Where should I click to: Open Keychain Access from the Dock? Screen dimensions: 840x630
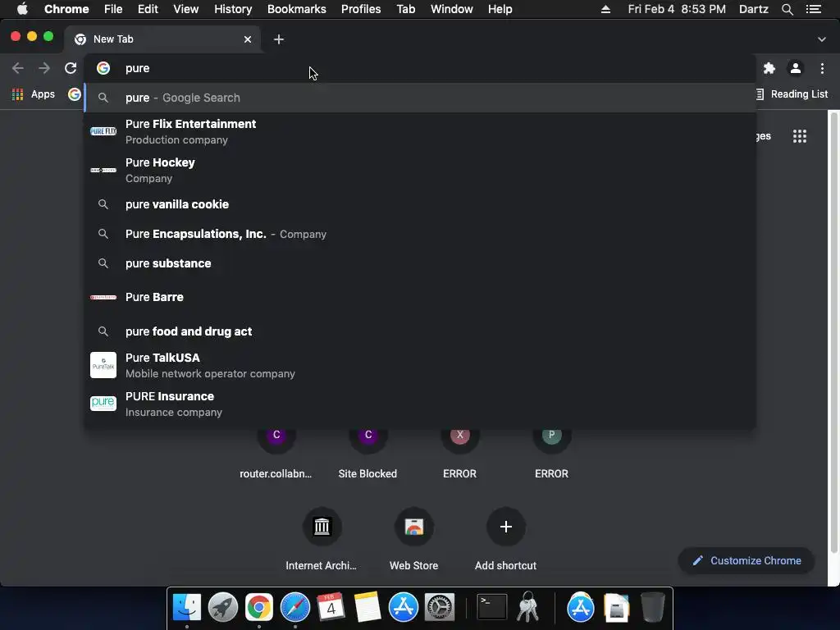tap(527, 607)
